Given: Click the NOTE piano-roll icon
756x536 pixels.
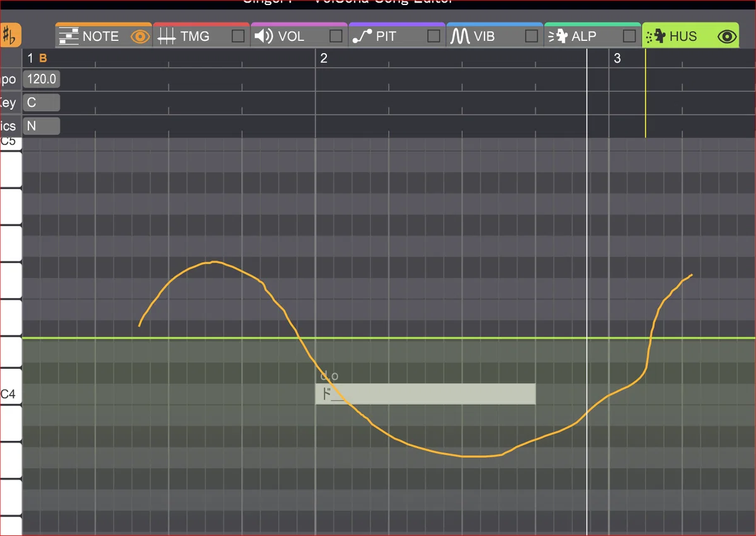Looking at the screenshot, I should pyautogui.click(x=69, y=37).
